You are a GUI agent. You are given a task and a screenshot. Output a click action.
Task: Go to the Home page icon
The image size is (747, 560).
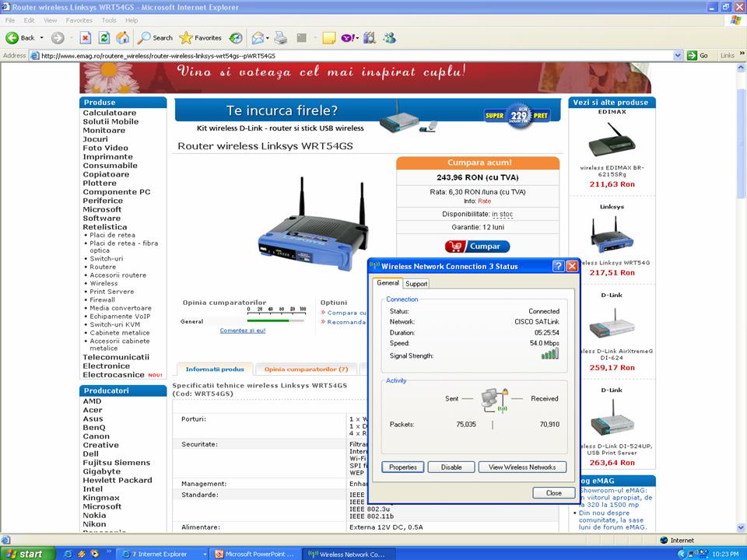coord(123,37)
